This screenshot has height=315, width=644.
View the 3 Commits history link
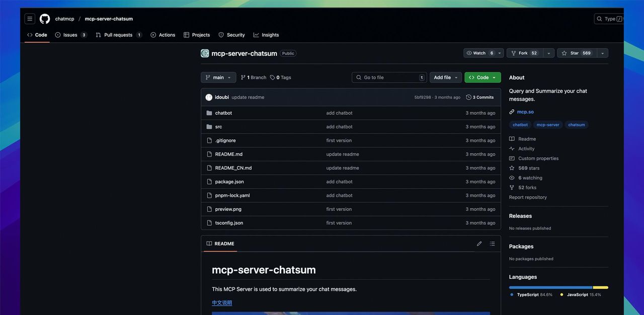[480, 97]
